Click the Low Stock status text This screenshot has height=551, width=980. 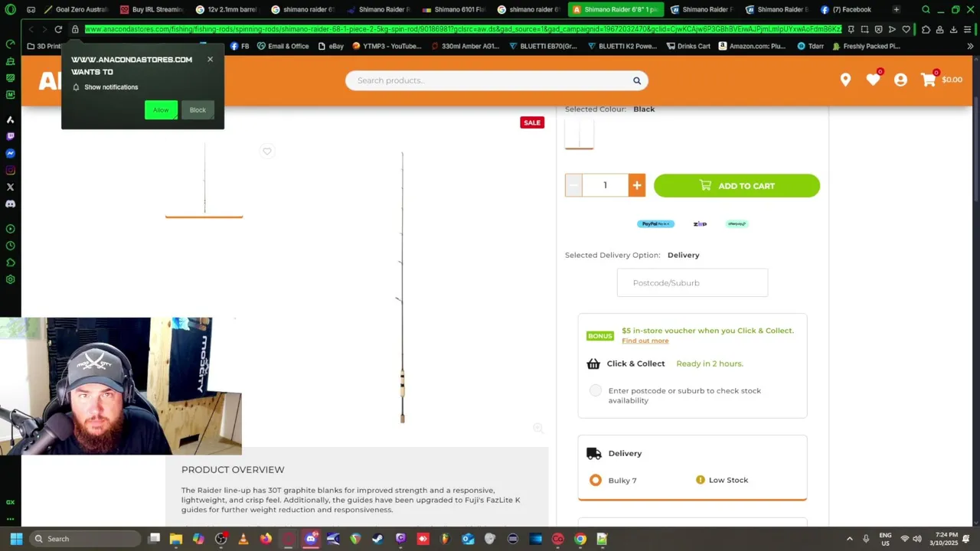(x=728, y=480)
